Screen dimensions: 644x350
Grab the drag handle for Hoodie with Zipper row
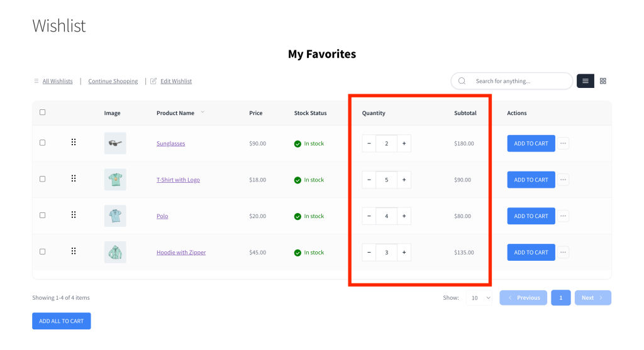[x=74, y=251]
